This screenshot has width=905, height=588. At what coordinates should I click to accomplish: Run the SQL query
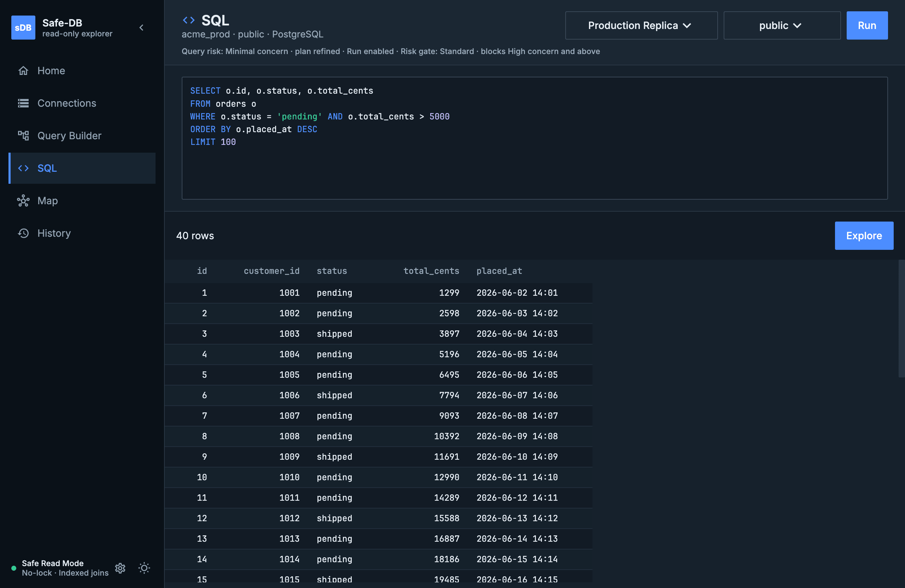(x=867, y=25)
